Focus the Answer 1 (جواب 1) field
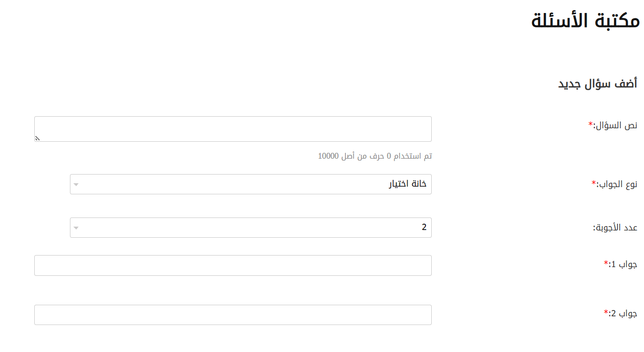 233,265
